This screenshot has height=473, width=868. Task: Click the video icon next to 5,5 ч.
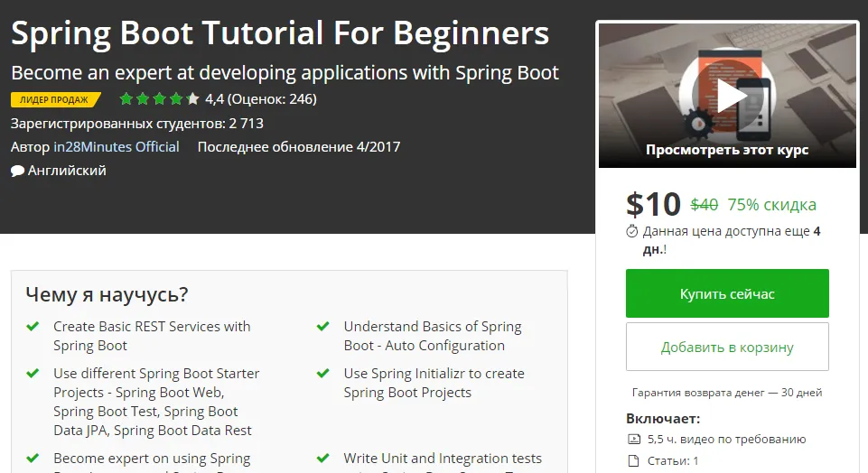632,440
